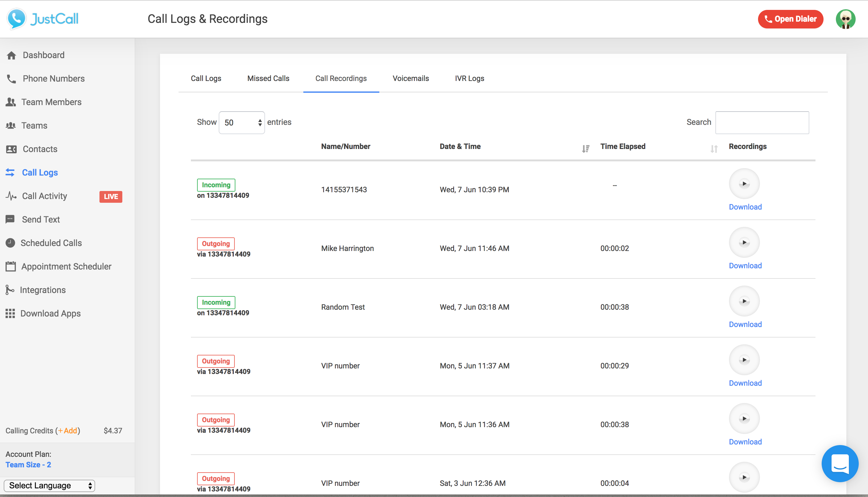Click the Contacts sidebar icon

point(12,149)
